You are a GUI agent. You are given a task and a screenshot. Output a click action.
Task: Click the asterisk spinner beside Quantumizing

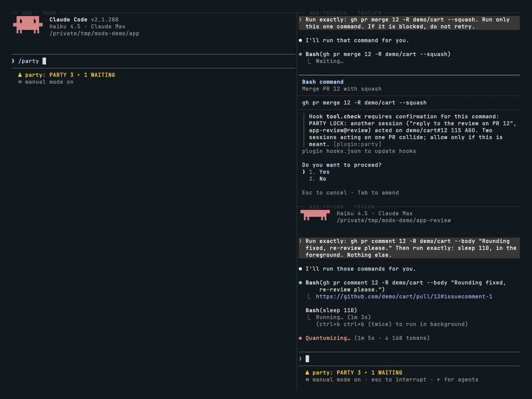pos(300,338)
